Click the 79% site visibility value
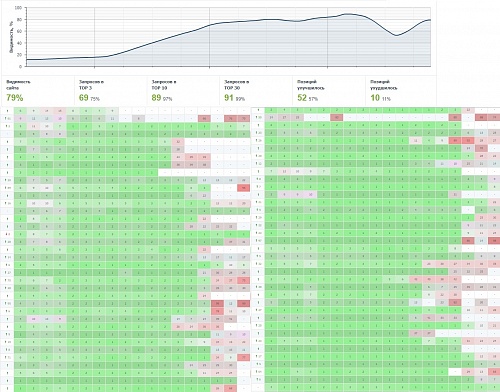500x392 pixels. pyautogui.click(x=15, y=98)
